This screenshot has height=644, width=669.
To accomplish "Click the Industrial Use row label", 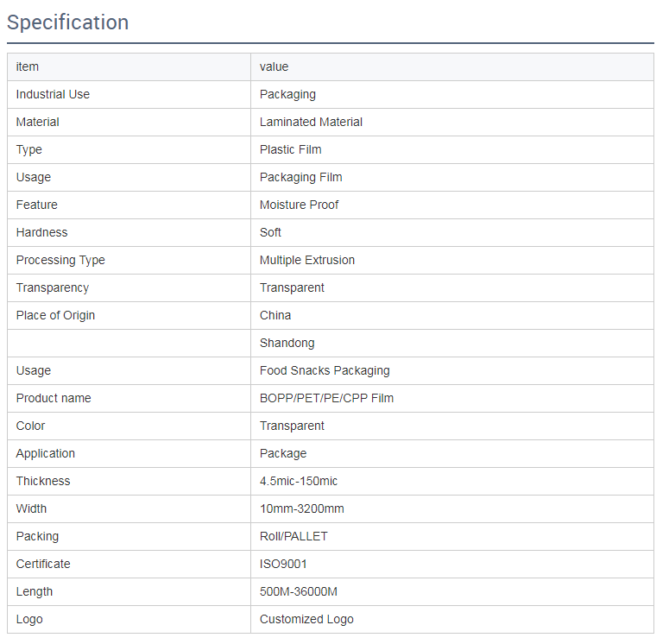I will (53, 94).
